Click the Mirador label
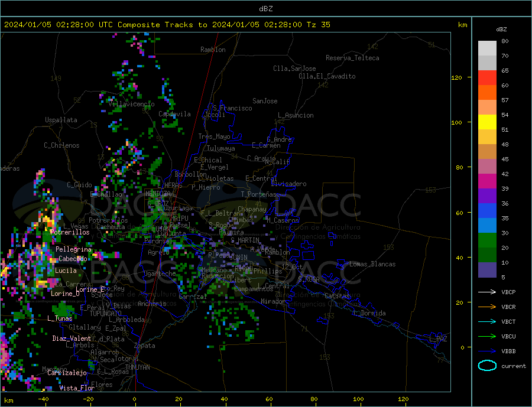 click(x=274, y=301)
